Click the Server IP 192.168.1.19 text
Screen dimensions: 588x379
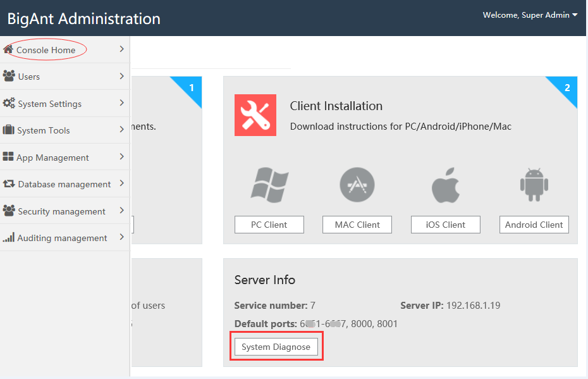pos(450,306)
